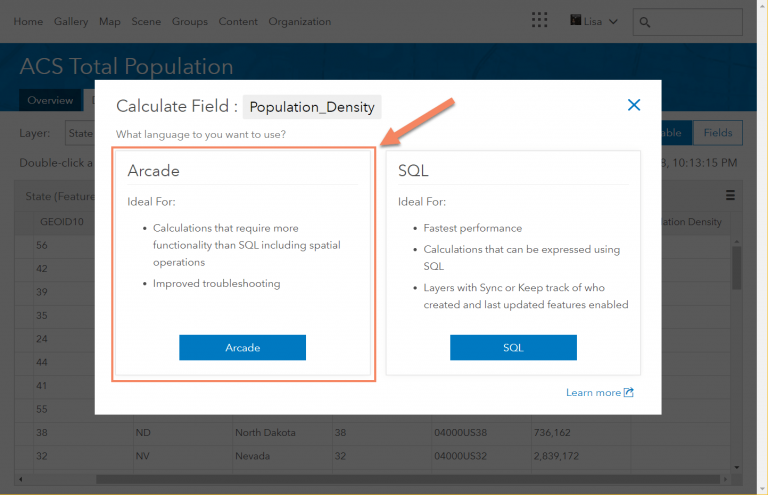Open the Home menu item
Screen dimensions: 768x495
pyautogui.click(x=28, y=21)
